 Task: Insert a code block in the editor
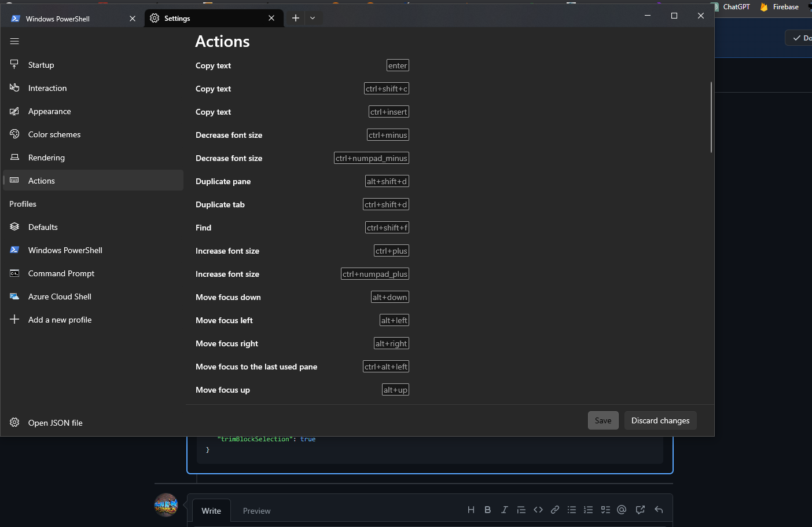(538, 510)
